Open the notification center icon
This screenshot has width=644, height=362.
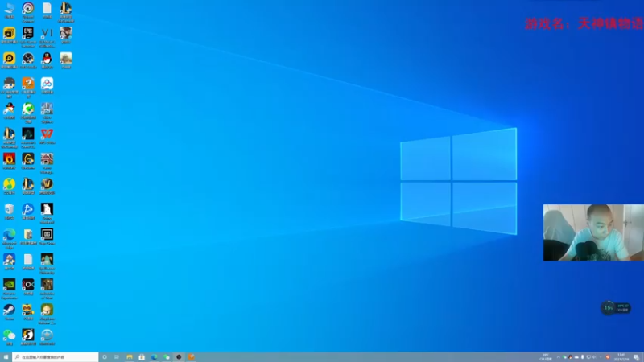point(636,357)
